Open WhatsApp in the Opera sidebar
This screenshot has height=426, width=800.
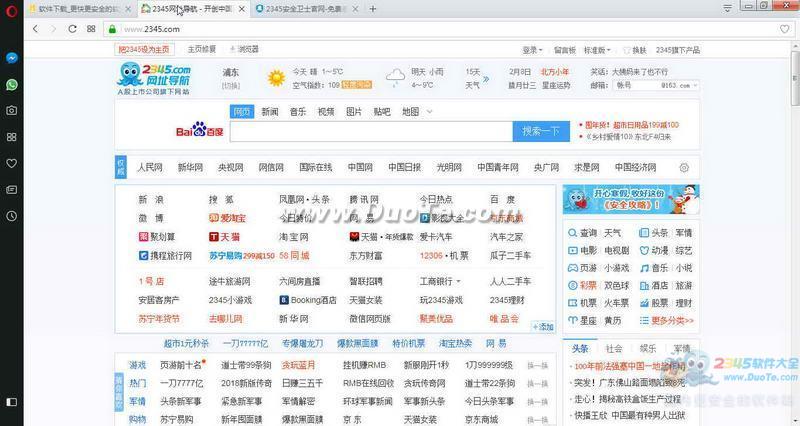tap(11, 85)
